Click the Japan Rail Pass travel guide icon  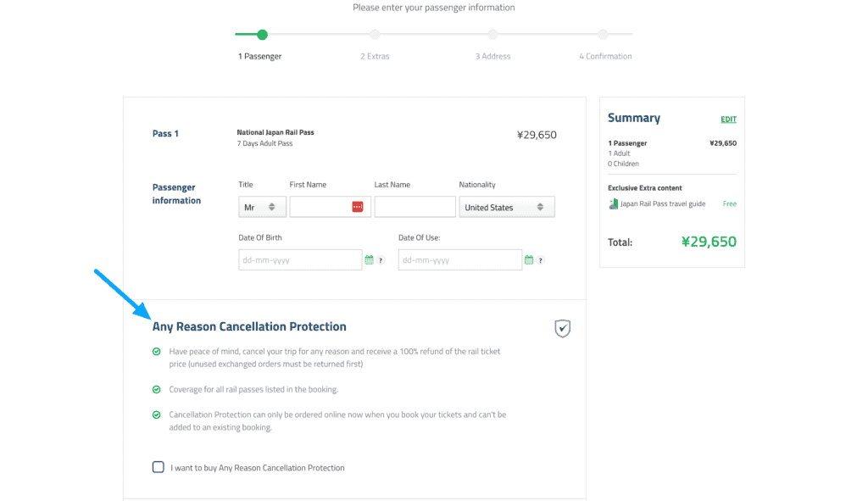click(x=614, y=203)
